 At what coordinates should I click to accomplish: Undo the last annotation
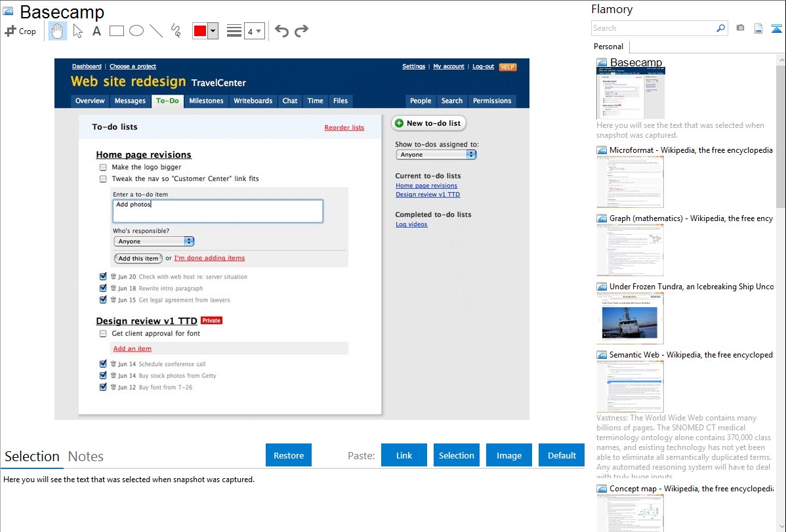(281, 31)
